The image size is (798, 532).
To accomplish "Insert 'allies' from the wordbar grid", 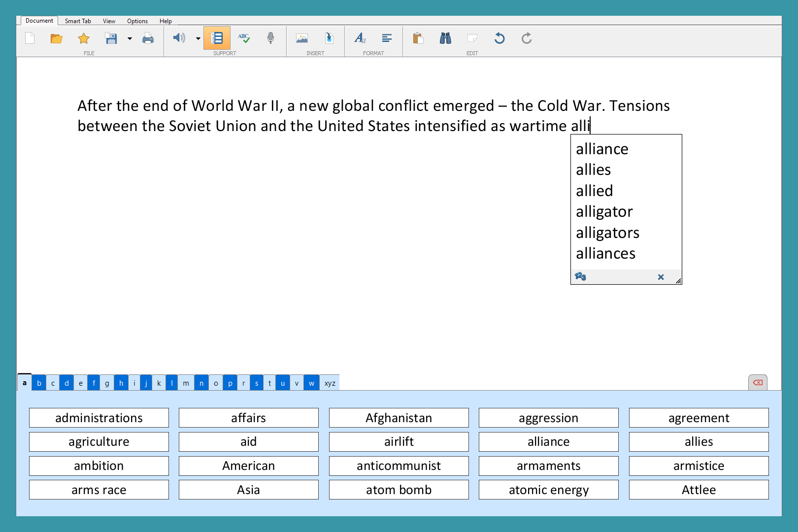I will (699, 442).
